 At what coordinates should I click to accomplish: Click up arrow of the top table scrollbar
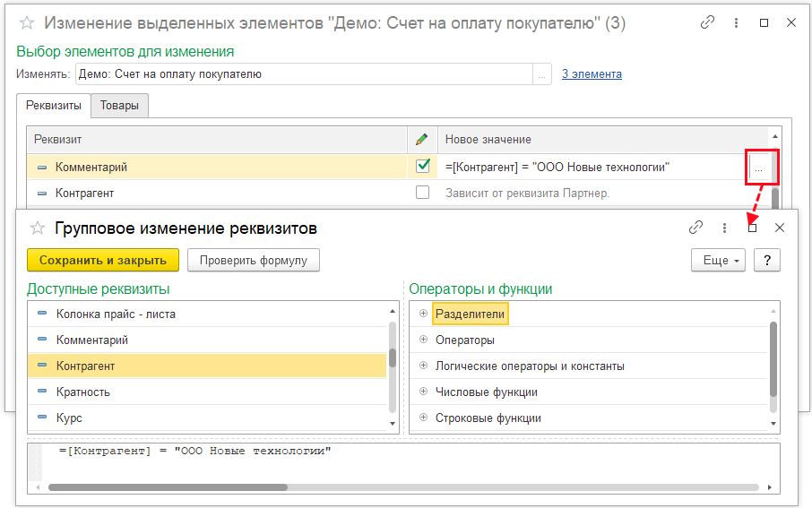(x=775, y=136)
